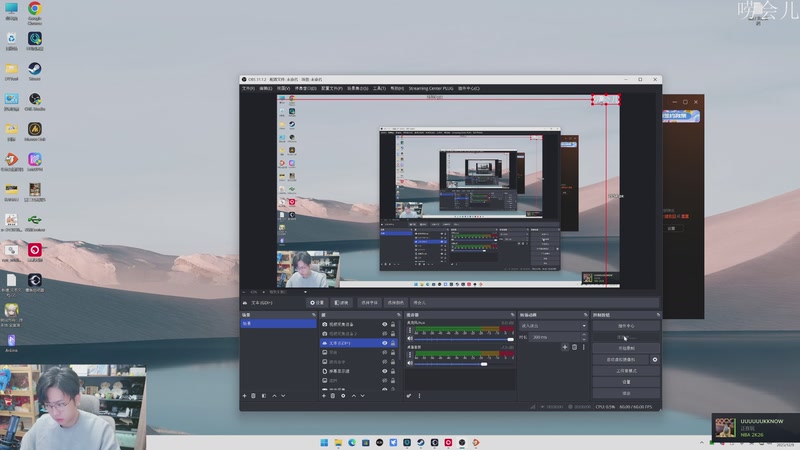Add a new source with the plus icon
Image resolution: width=800 pixels, height=450 pixels.
323,396
